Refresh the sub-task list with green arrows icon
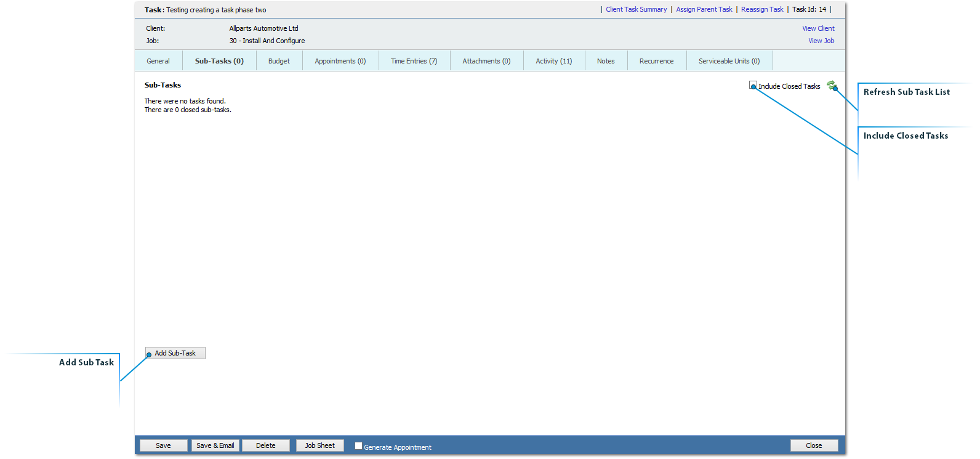Screen dimensions: 980x459 click(x=832, y=85)
